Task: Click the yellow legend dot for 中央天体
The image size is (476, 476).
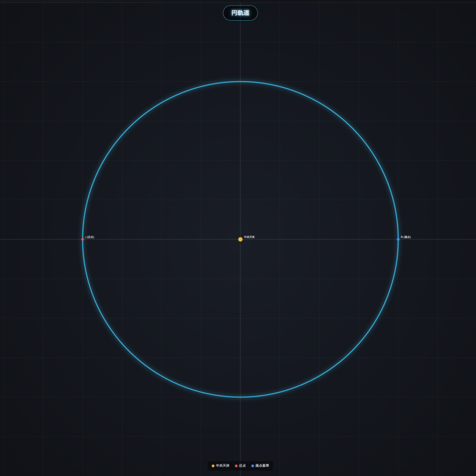Action: coord(213,466)
